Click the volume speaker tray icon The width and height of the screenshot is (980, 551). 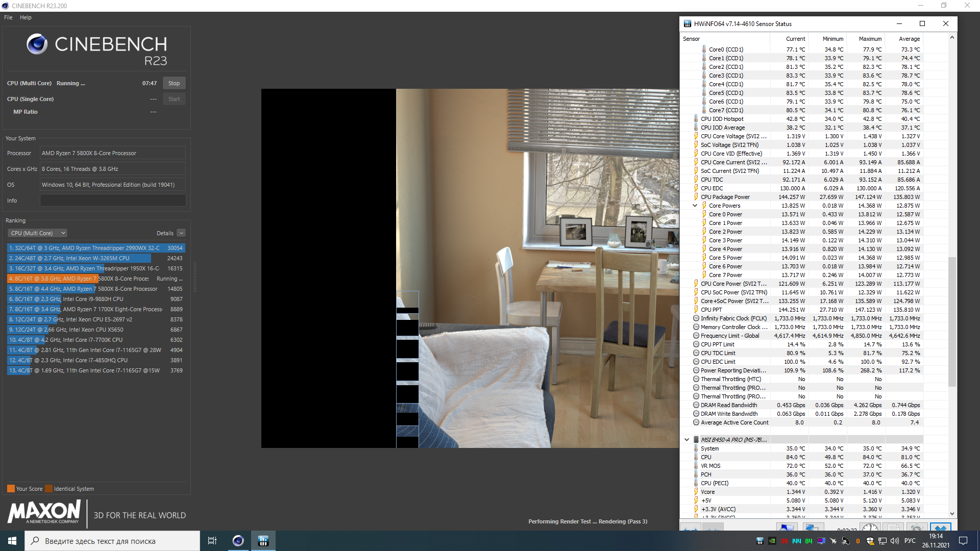pos(894,541)
